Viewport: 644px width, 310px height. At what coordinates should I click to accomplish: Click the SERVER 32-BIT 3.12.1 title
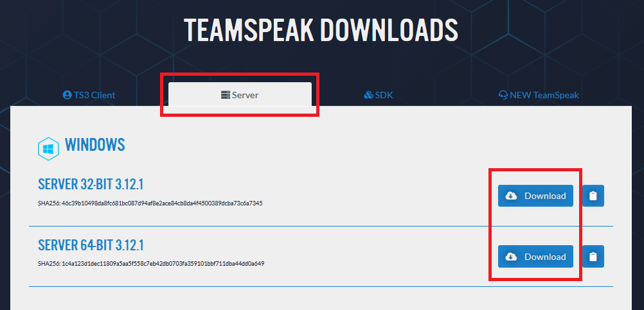[91, 185]
